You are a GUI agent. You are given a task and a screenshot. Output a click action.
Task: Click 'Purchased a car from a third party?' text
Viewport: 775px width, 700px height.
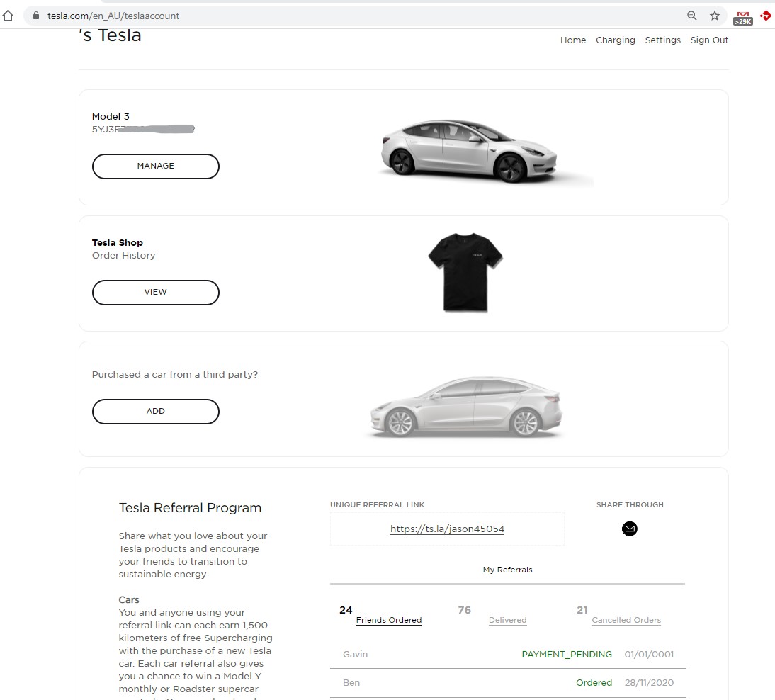(175, 375)
